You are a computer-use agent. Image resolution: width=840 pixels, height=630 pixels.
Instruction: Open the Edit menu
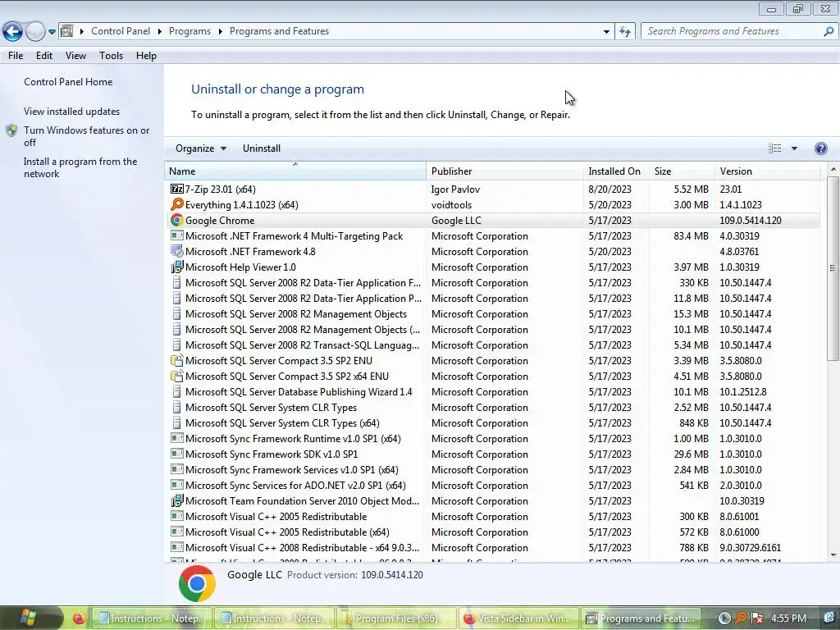[44, 56]
